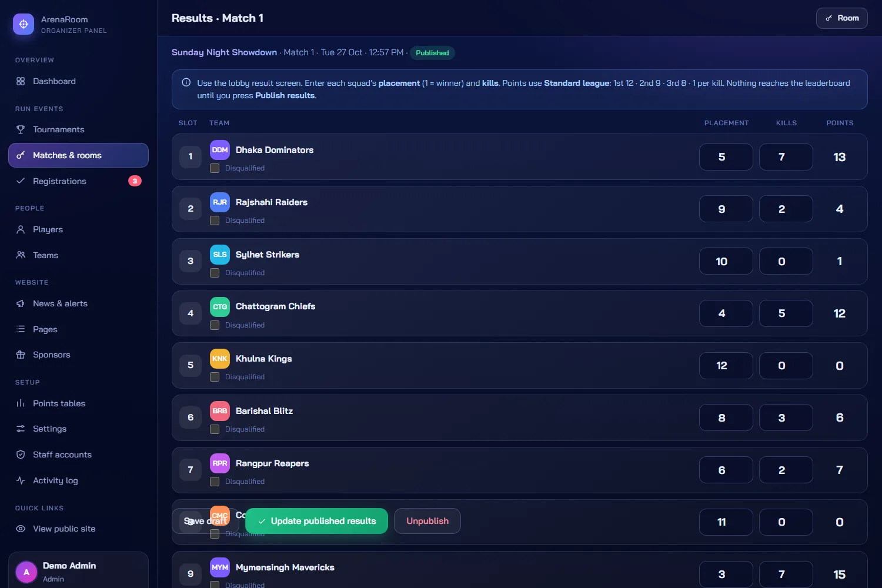Click the KILLS column header
Image resolution: width=882 pixels, height=588 pixels.
[786, 123]
